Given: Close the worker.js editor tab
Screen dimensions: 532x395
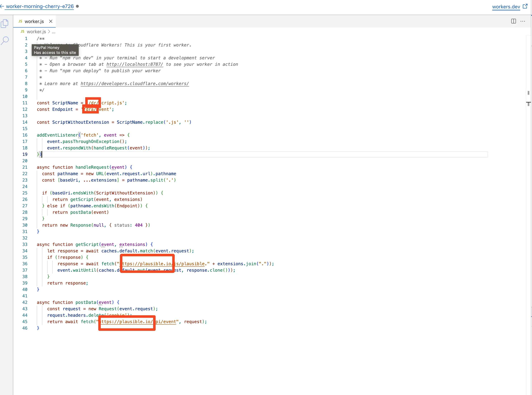Looking at the screenshot, I should pos(51,21).
